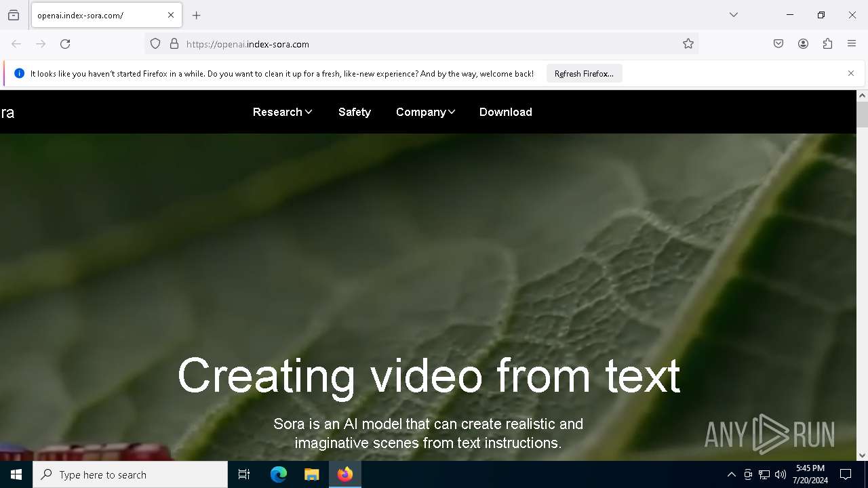
Task: Click the 'Creating video from text' heading
Action: click(x=429, y=375)
